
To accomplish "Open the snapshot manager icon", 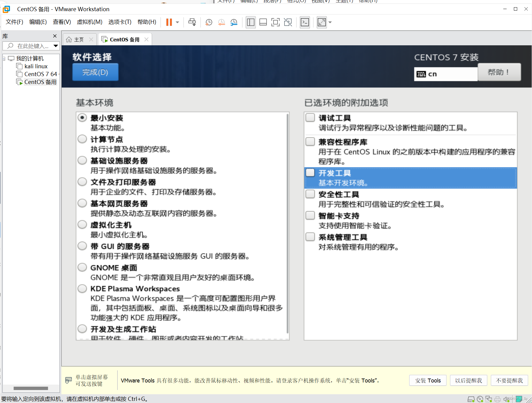I will pos(234,22).
